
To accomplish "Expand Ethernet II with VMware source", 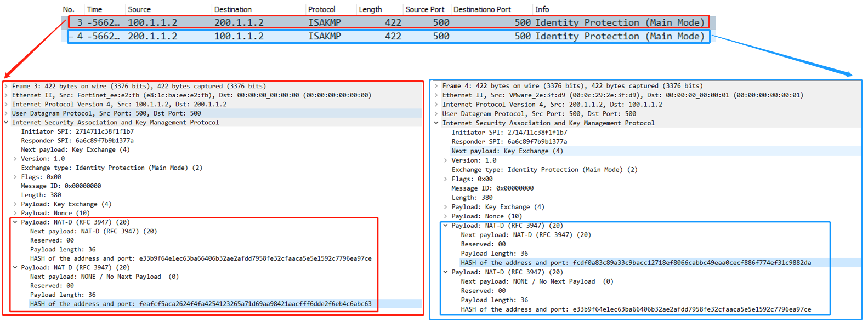I will pos(436,95).
